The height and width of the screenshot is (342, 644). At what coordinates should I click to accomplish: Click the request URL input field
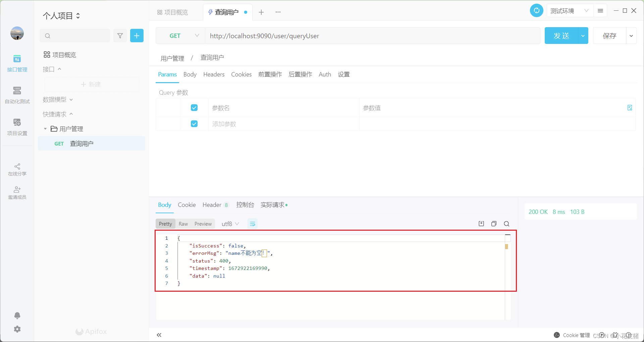(x=372, y=36)
